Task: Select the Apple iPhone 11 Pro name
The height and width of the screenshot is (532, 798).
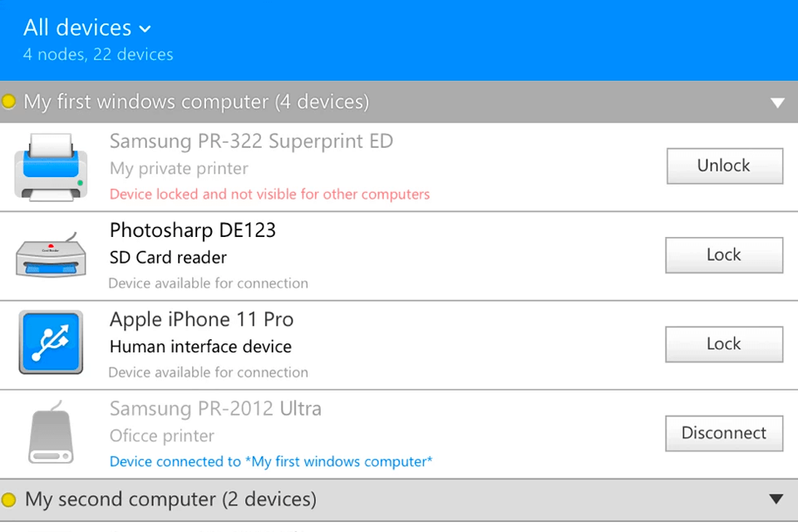Action: click(x=202, y=319)
